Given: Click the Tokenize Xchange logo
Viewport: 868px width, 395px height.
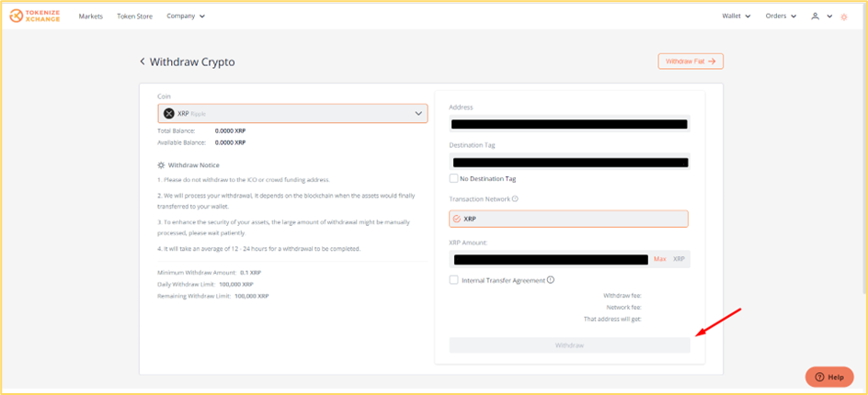Looking at the screenshot, I should pos(37,16).
